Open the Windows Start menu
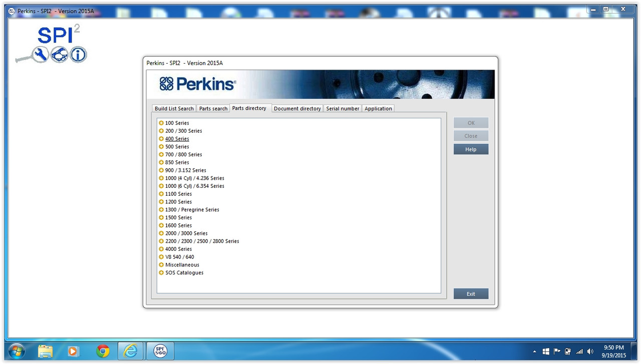641x364 pixels. point(17,351)
